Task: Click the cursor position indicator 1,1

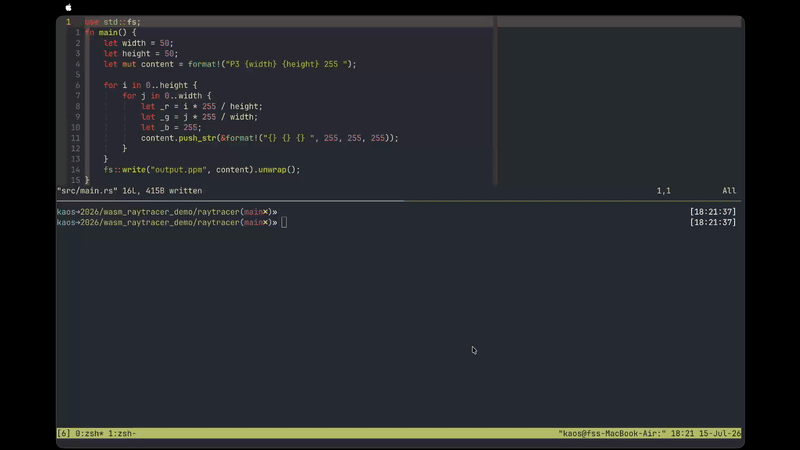Action: coord(664,191)
